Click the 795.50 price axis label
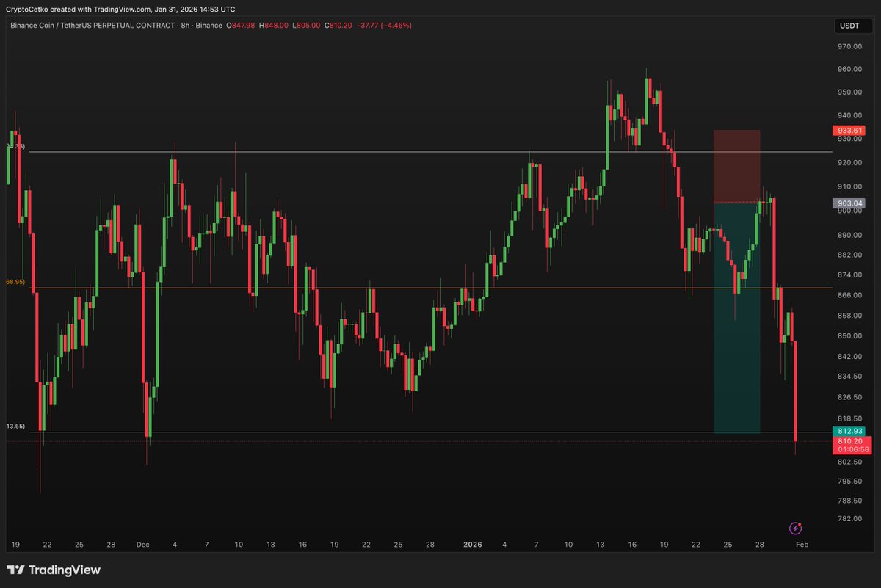 [x=849, y=481]
